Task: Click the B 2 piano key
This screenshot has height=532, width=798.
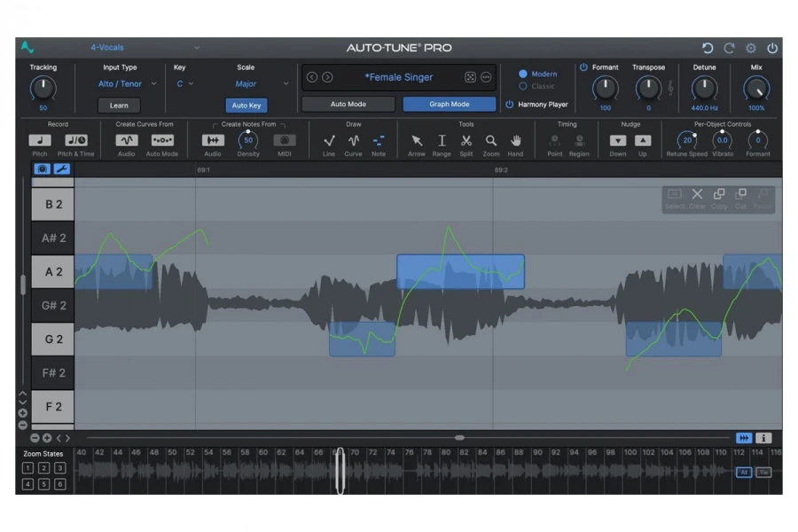Action: coord(53,204)
